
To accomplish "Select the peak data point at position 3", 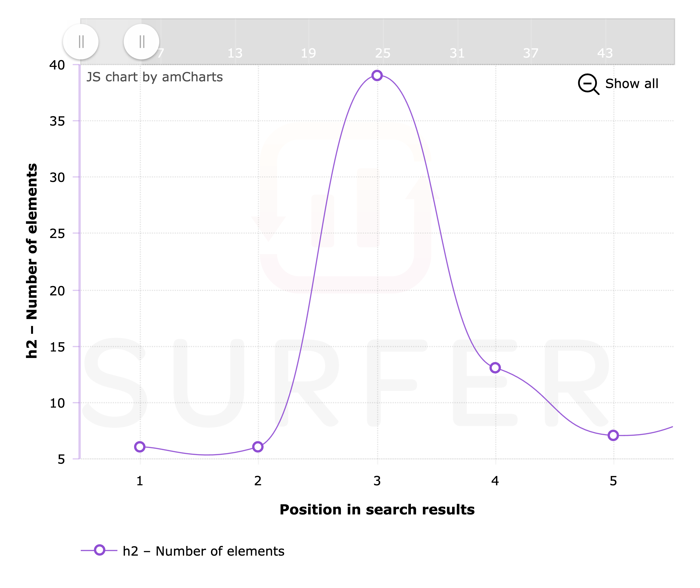I will click(x=377, y=75).
